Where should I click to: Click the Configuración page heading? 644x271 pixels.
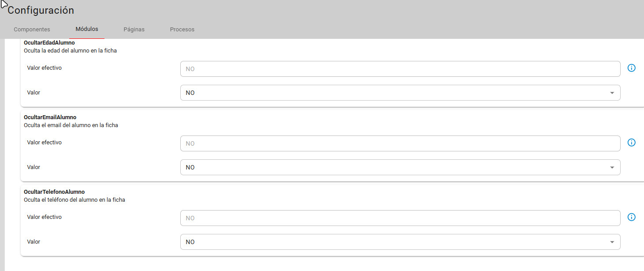tap(41, 10)
